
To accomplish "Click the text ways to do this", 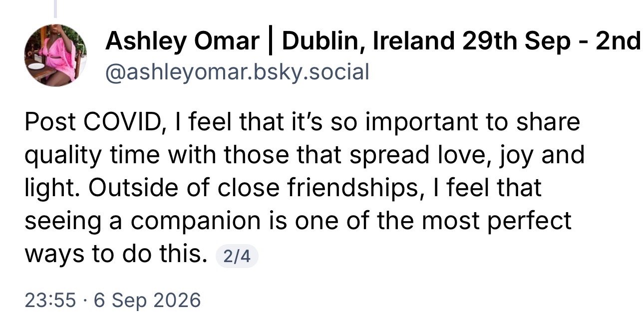I will click(115, 255).
